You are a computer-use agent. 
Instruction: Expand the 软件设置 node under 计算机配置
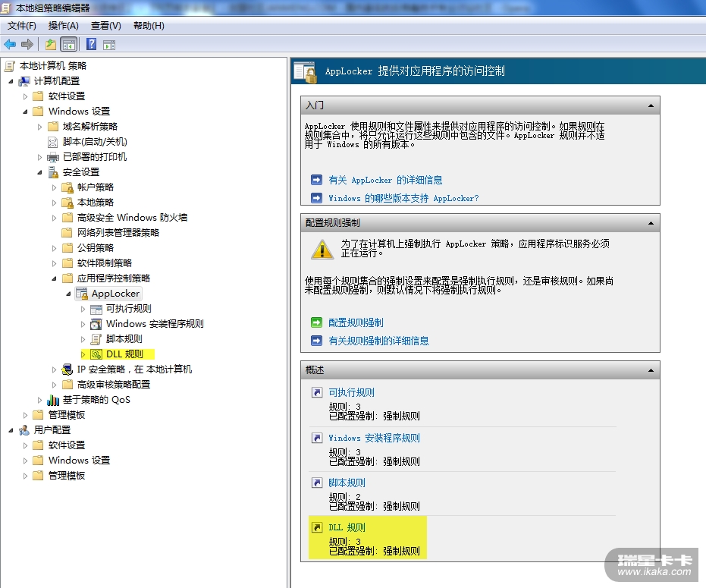click(25, 96)
